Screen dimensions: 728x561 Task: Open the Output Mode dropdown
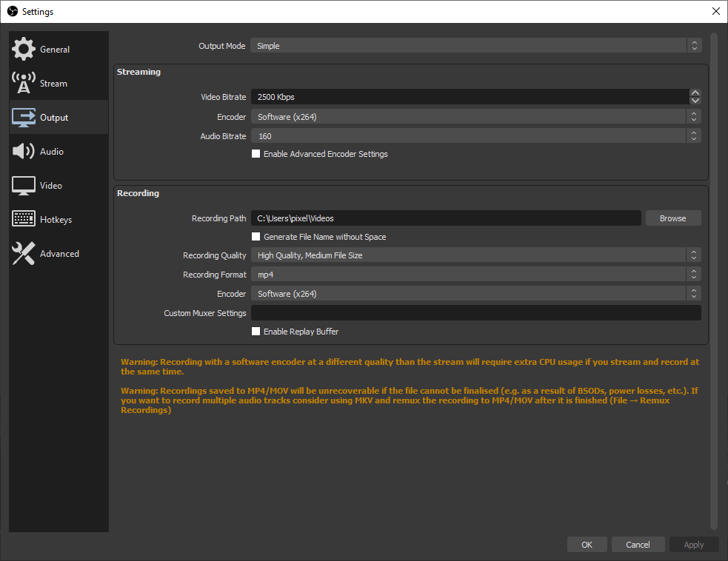pyautogui.click(x=476, y=45)
